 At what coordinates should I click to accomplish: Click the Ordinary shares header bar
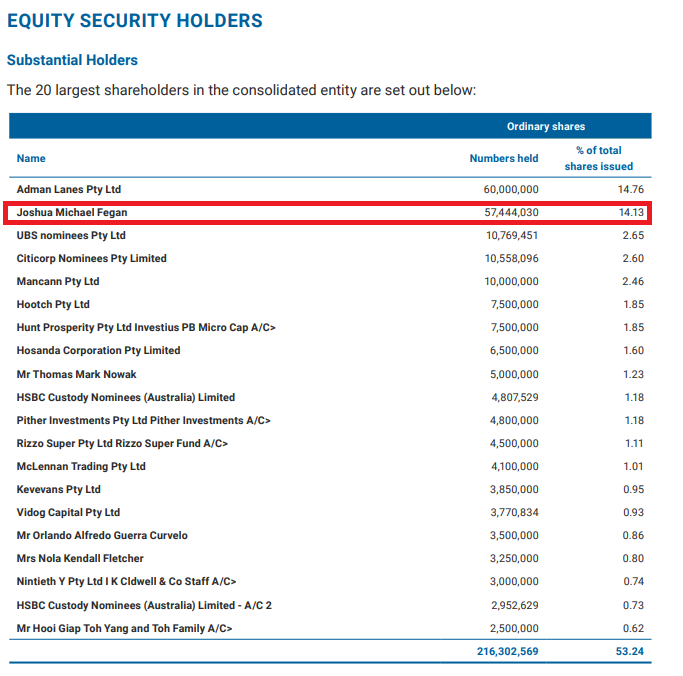pos(330,126)
